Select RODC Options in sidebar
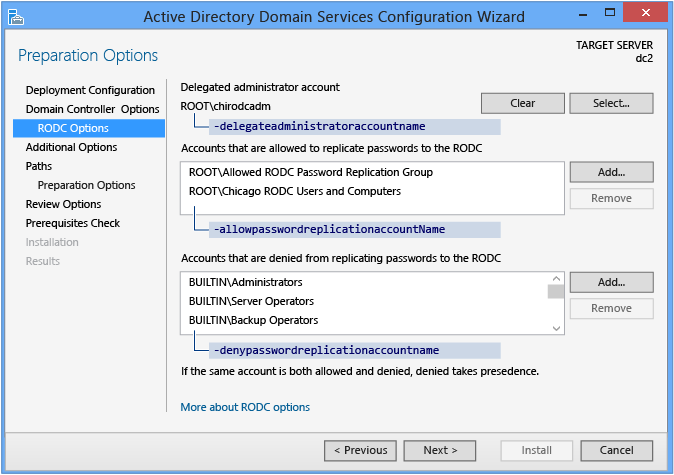Viewport: 674px width, 475px height. pos(89,128)
